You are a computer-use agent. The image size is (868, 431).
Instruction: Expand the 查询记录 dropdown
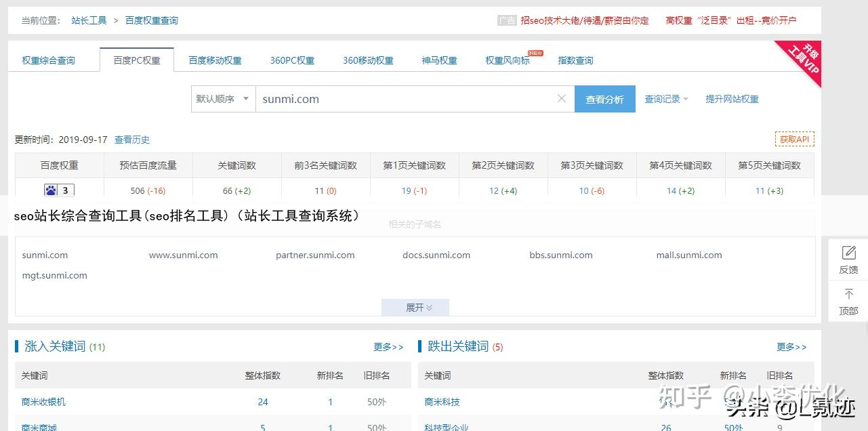pos(665,99)
